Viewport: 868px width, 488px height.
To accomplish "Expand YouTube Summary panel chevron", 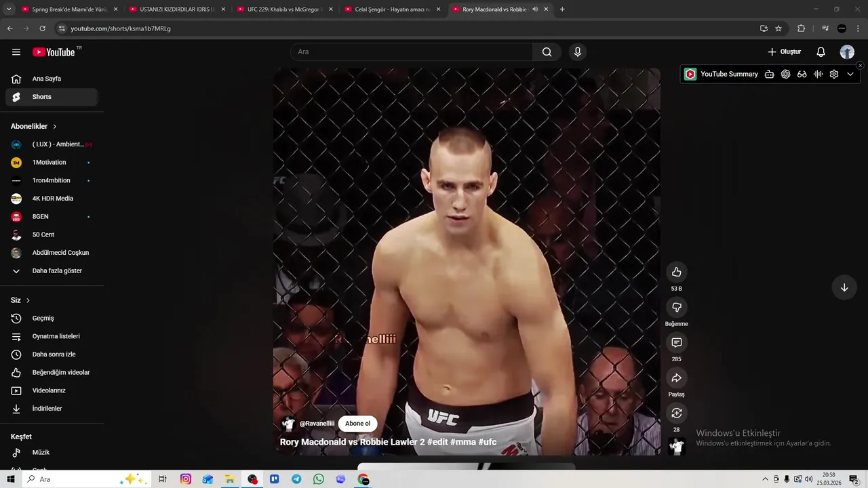I will coord(850,75).
